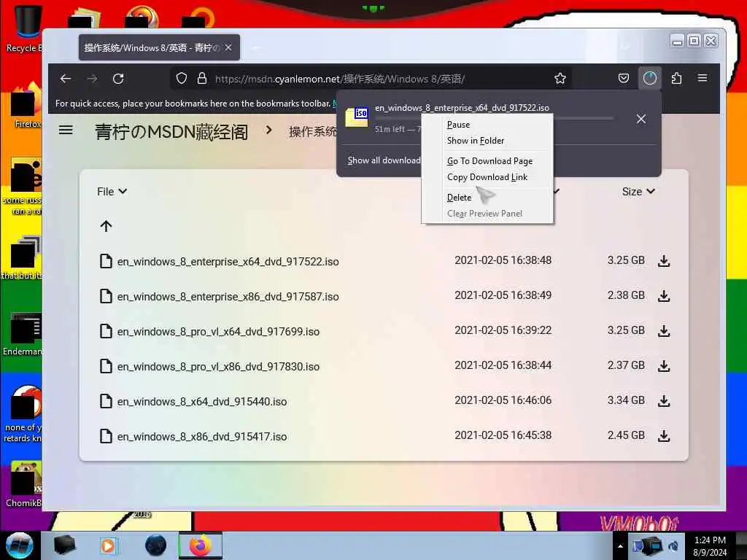The height and width of the screenshot is (560, 747).
Task: Click the ISO file icon in downloads panel
Action: click(x=357, y=117)
